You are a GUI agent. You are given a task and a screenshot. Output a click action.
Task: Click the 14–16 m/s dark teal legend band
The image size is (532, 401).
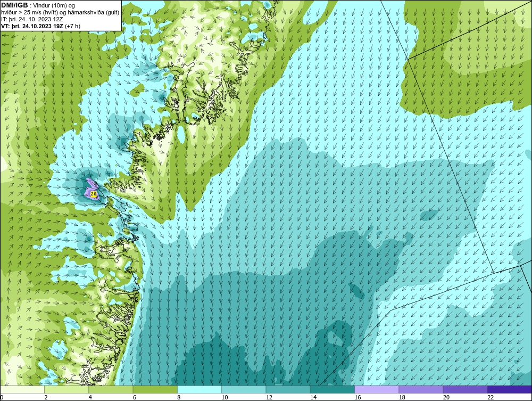(332, 389)
